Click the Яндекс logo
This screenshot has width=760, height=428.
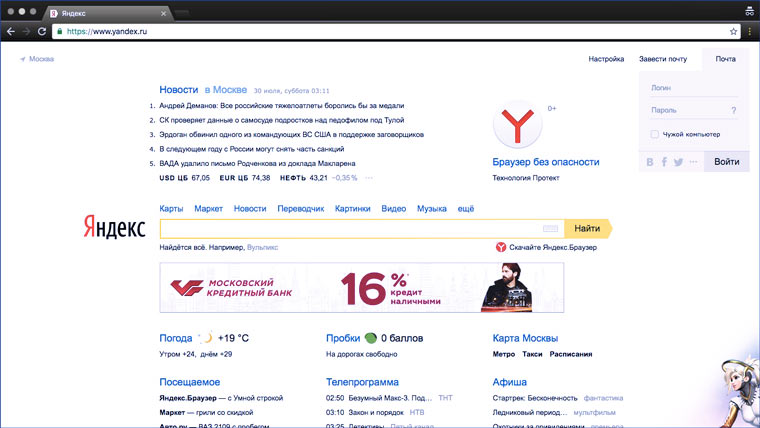[x=114, y=227]
